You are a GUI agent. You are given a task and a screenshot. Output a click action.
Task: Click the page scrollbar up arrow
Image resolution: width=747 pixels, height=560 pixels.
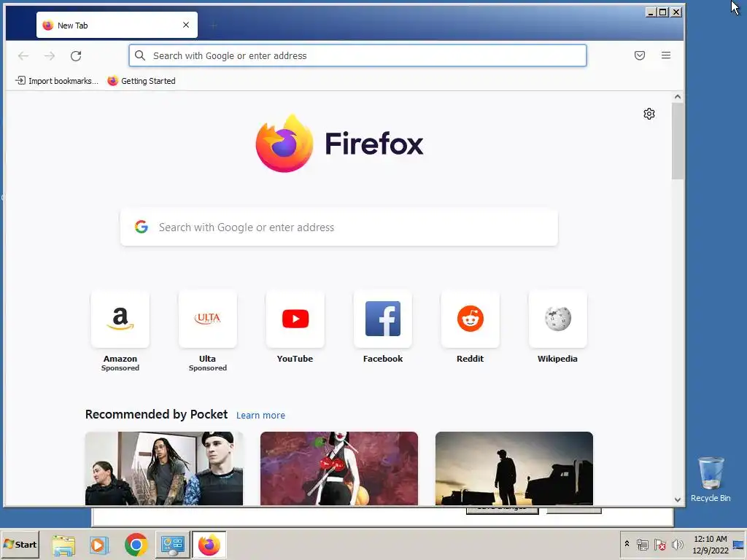[x=678, y=97]
